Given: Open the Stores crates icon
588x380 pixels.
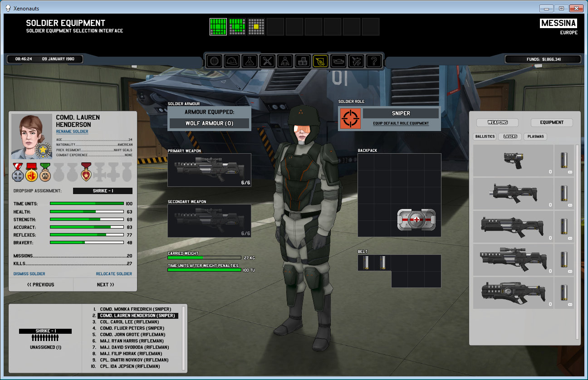Looking at the screenshot, I should 303,61.
